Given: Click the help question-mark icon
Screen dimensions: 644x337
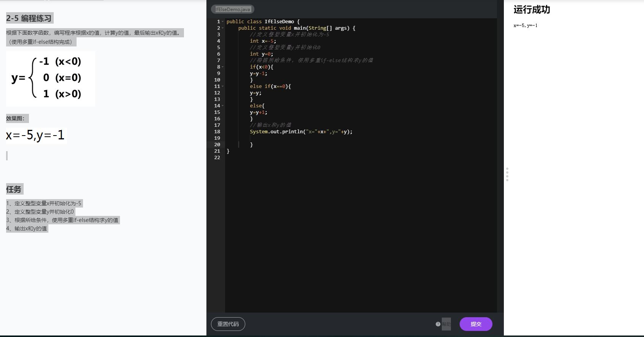Looking at the screenshot, I should (438, 324).
